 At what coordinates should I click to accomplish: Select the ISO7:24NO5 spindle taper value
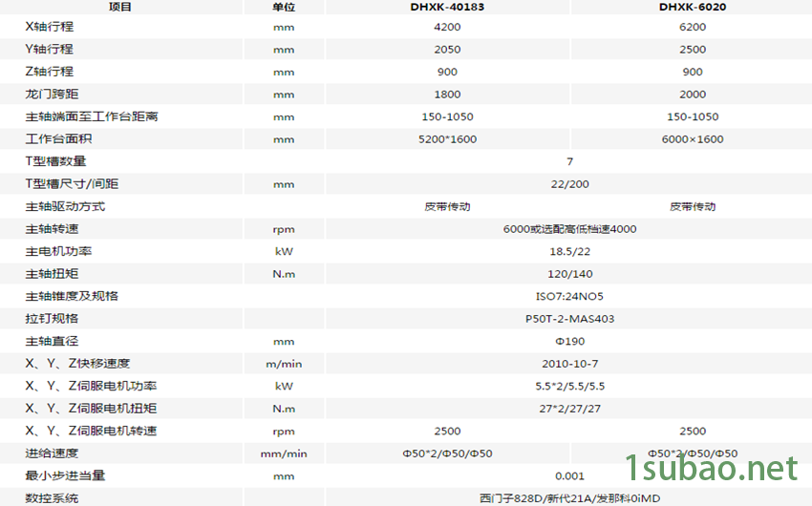point(569,296)
